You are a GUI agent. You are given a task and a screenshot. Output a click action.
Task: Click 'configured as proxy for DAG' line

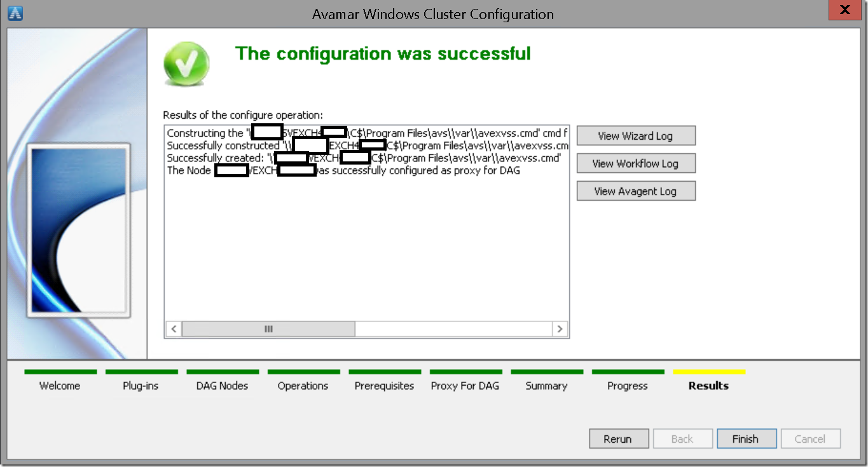click(343, 170)
